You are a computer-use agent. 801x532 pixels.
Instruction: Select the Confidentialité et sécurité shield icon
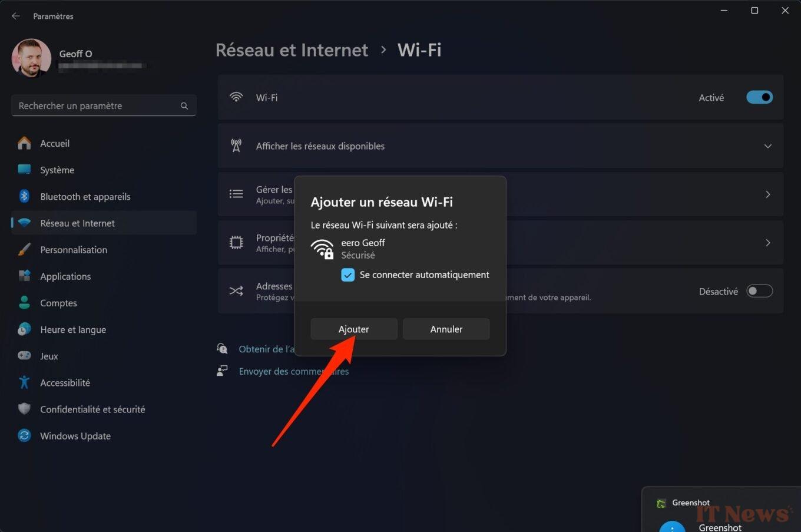pyautogui.click(x=24, y=409)
